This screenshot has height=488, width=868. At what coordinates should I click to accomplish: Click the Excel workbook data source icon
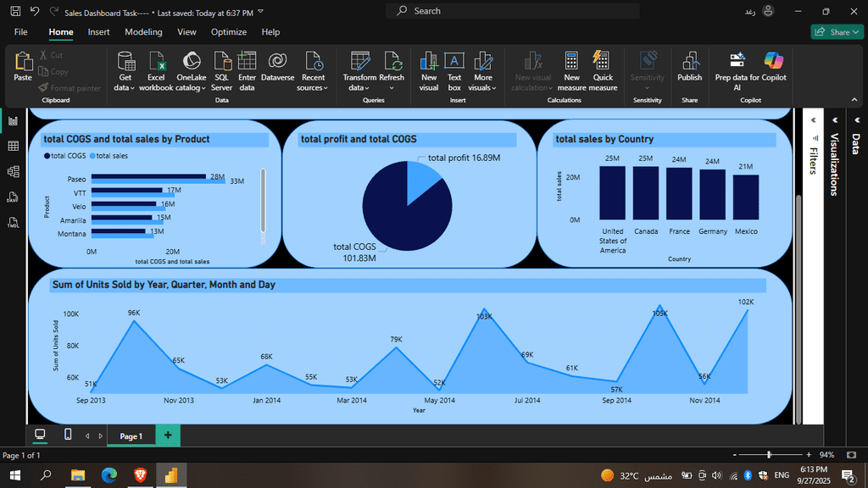coord(156,61)
